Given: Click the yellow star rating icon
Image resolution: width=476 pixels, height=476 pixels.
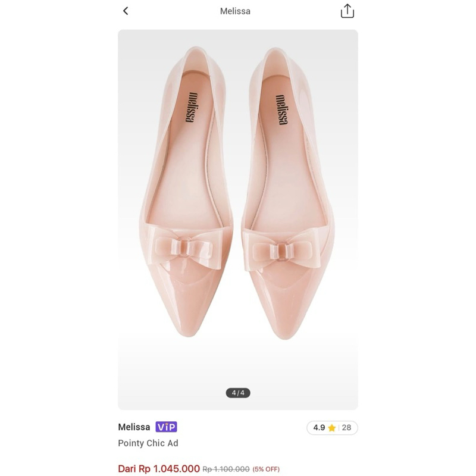Looking at the screenshot, I should tap(332, 428).
